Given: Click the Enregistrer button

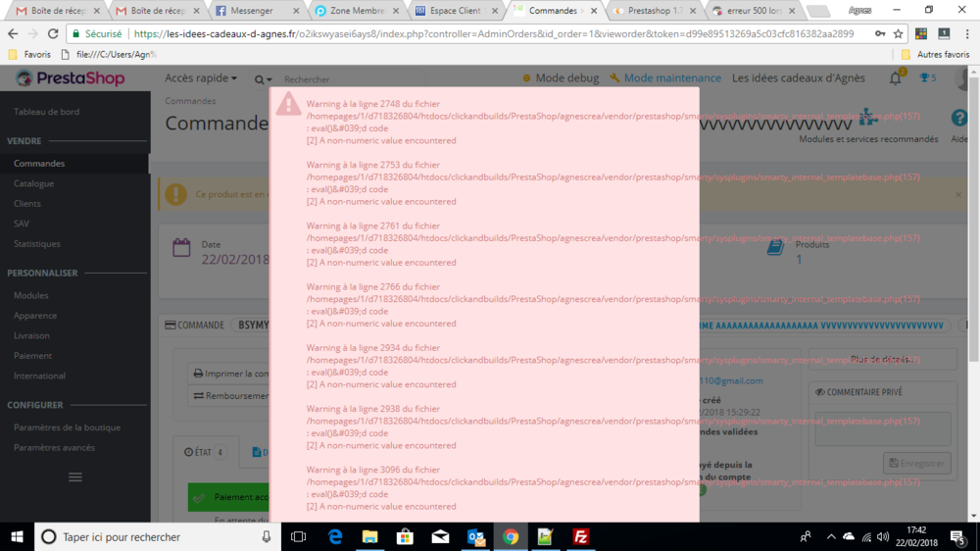Looking at the screenshot, I should click(x=917, y=464).
